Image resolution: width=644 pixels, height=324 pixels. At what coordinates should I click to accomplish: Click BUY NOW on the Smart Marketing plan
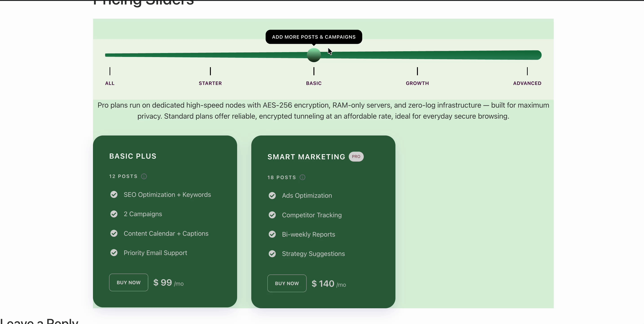tap(287, 283)
